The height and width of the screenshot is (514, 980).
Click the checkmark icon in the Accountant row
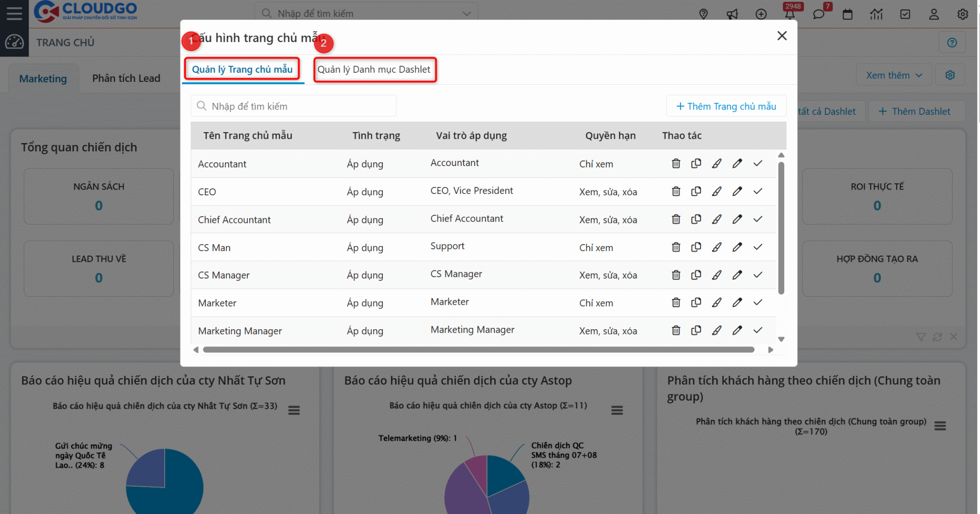pyautogui.click(x=757, y=164)
